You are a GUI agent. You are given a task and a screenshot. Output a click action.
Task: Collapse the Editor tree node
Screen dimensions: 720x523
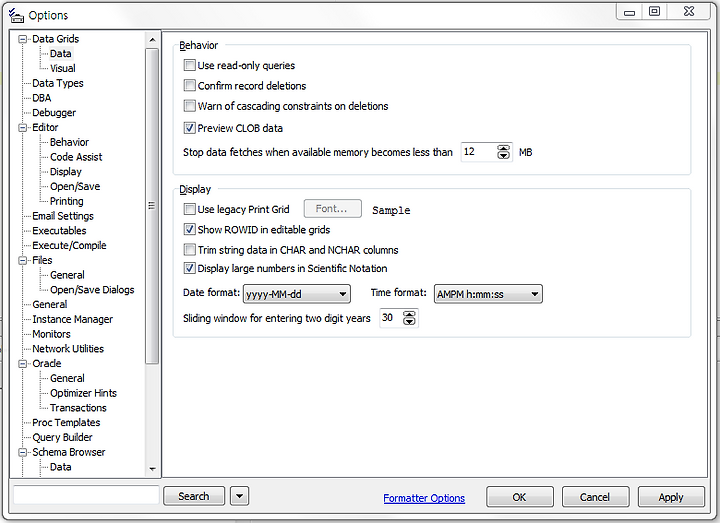pyautogui.click(x=22, y=128)
